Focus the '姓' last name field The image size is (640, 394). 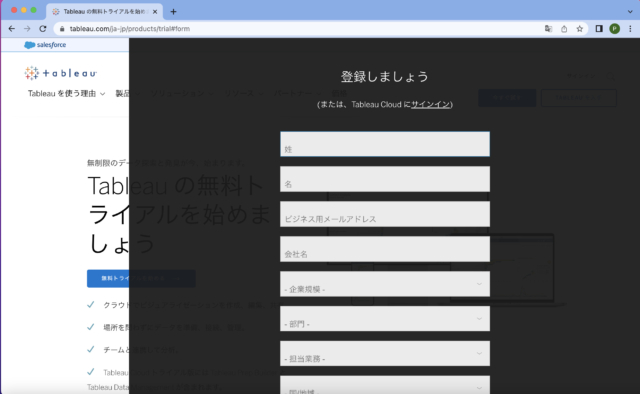385,144
